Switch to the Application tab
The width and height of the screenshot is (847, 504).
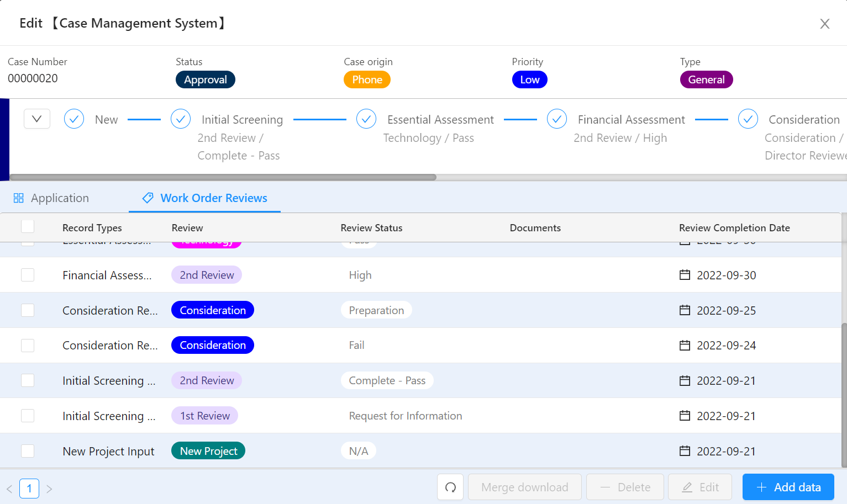coord(51,198)
